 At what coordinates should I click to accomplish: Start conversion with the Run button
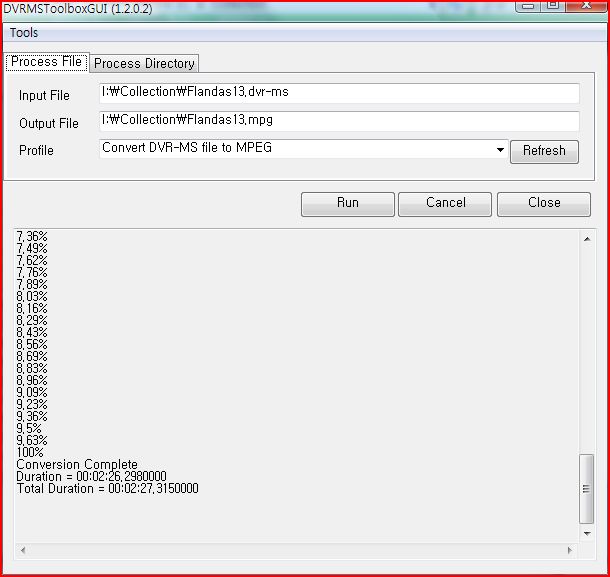point(347,203)
